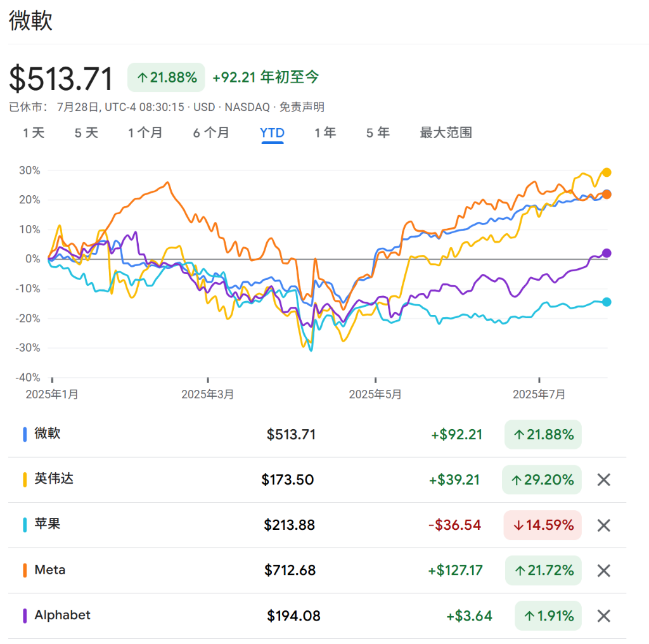Click the +$39.21 change value
The width and height of the screenshot is (649, 644).
point(454,480)
